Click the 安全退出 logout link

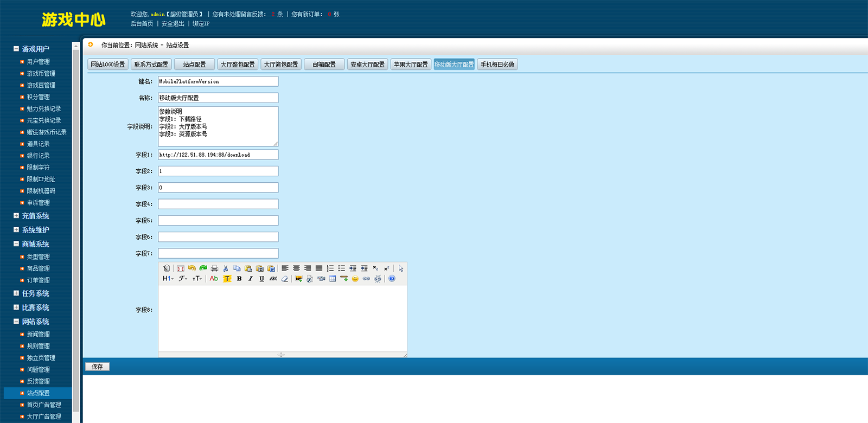click(x=173, y=24)
